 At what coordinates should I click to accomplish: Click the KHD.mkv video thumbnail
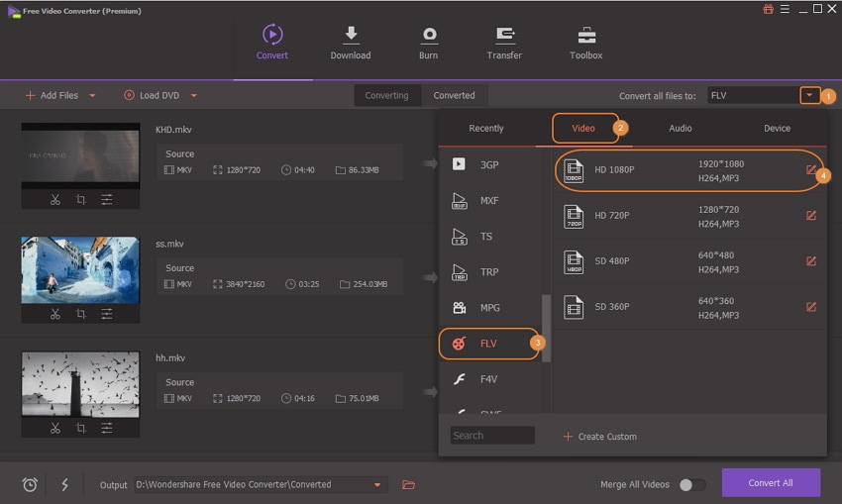coord(80,155)
